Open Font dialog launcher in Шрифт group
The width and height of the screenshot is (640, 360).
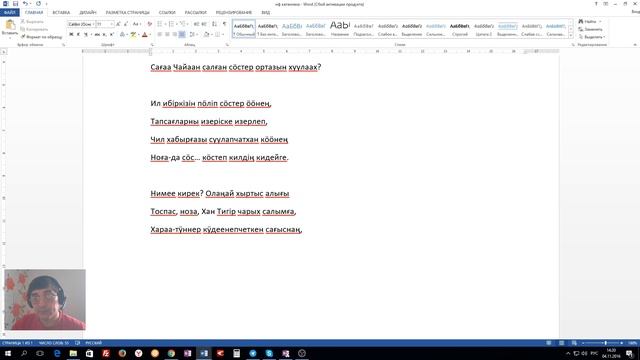pos(152,44)
